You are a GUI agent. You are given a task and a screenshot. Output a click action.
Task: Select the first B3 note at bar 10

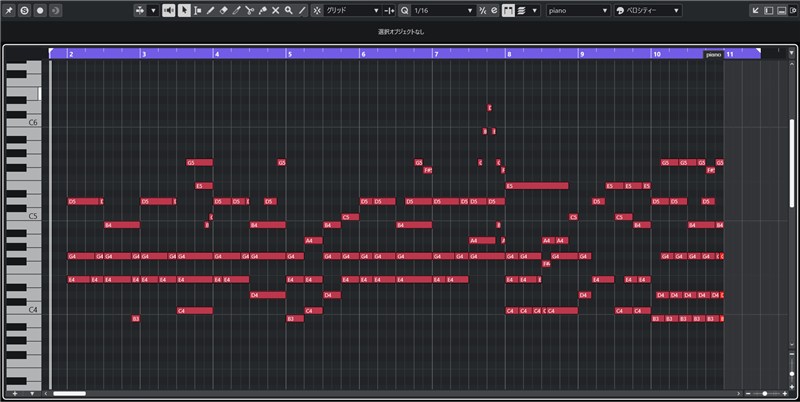(x=657, y=318)
